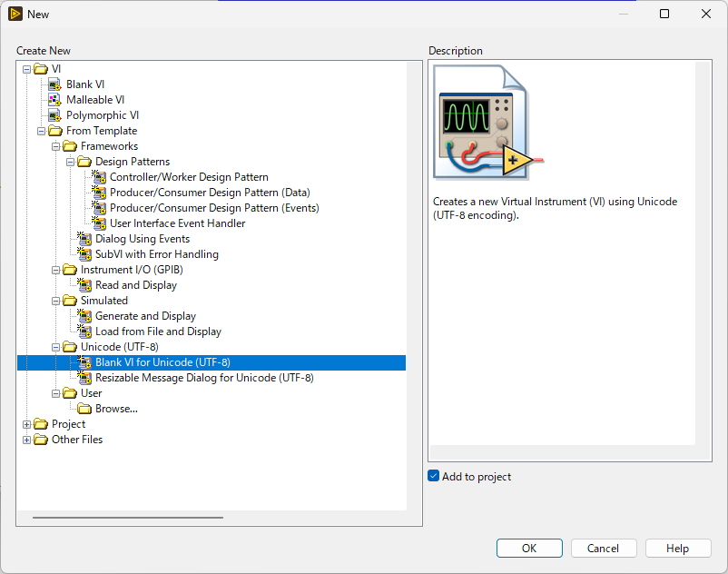Collapse the Simulated folder
The height and width of the screenshot is (574, 728).
pyautogui.click(x=55, y=301)
